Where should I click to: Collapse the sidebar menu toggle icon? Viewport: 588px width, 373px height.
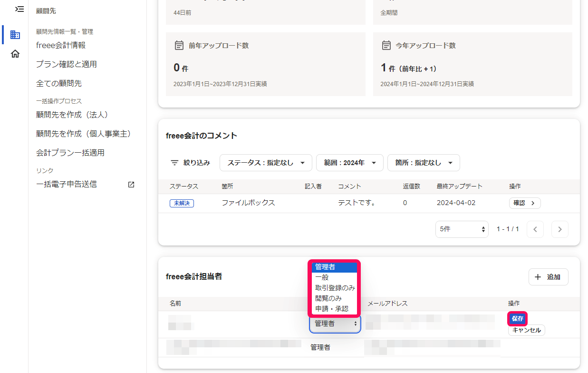point(19,9)
